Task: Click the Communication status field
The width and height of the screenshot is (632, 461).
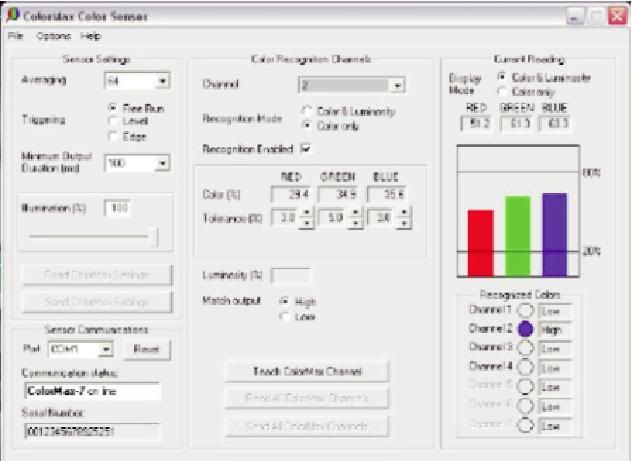Action: coord(92,391)
